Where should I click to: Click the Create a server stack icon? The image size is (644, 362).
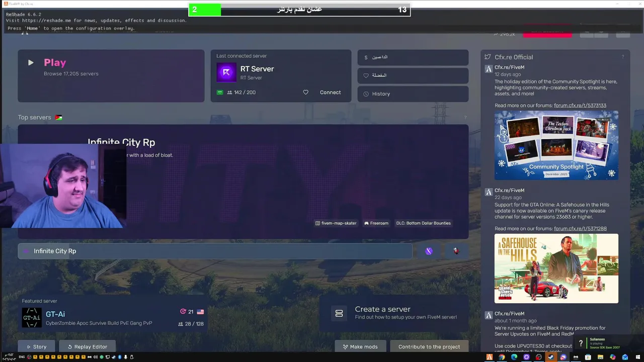(x=339, y=314)
